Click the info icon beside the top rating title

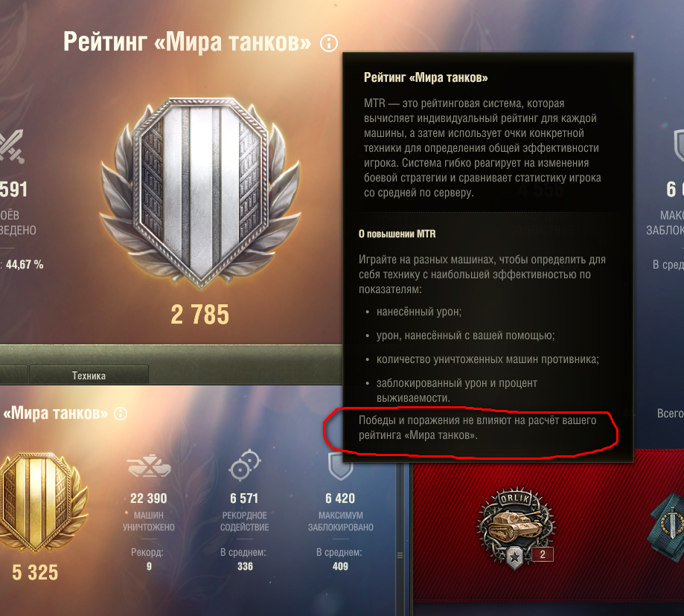(329, 43)
